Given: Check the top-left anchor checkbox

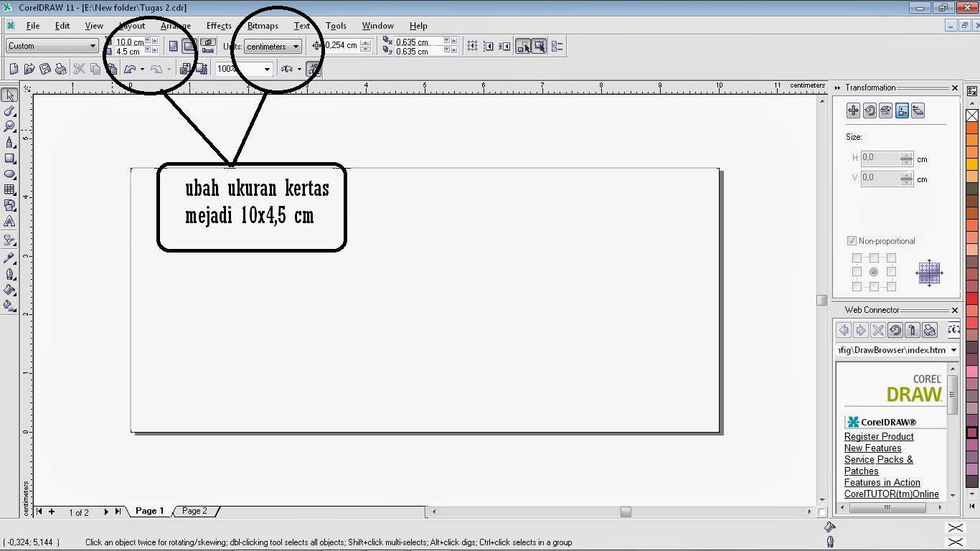Looking at the screenshot, I should [857, 258].
